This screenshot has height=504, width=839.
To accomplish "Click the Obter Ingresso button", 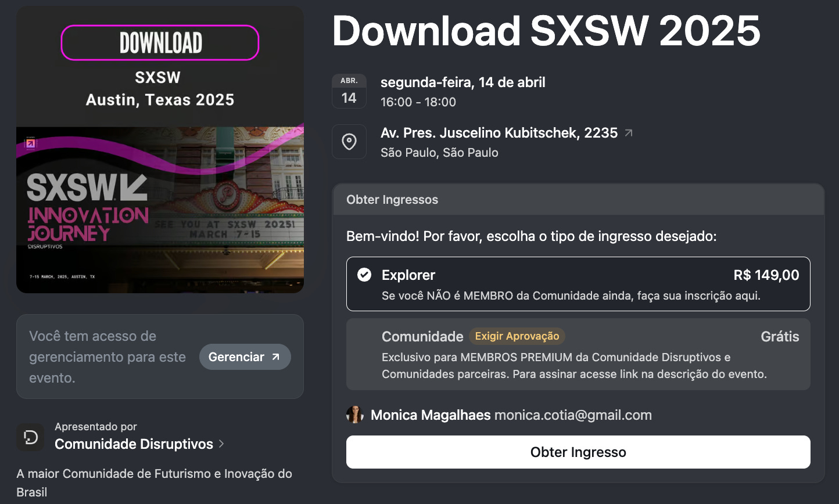I will (x=578, y=452).
